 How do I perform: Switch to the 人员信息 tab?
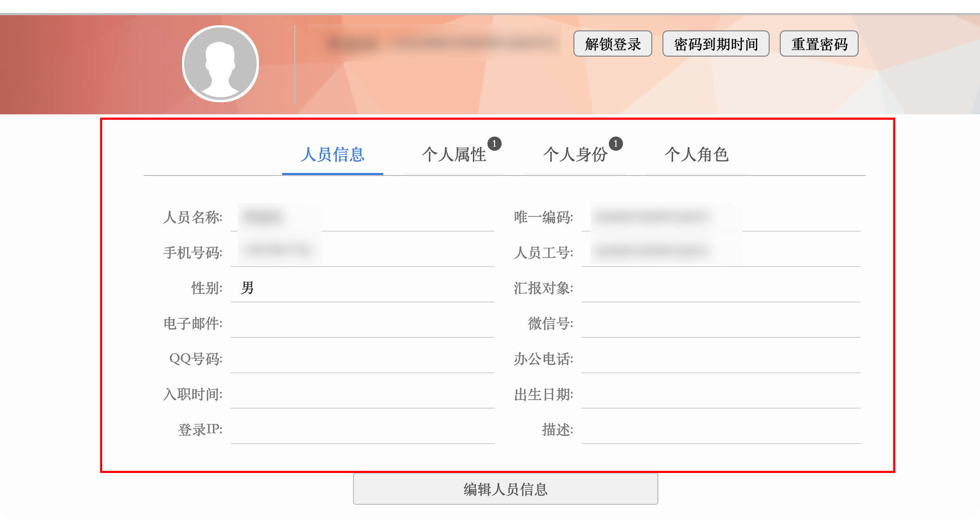332,155
